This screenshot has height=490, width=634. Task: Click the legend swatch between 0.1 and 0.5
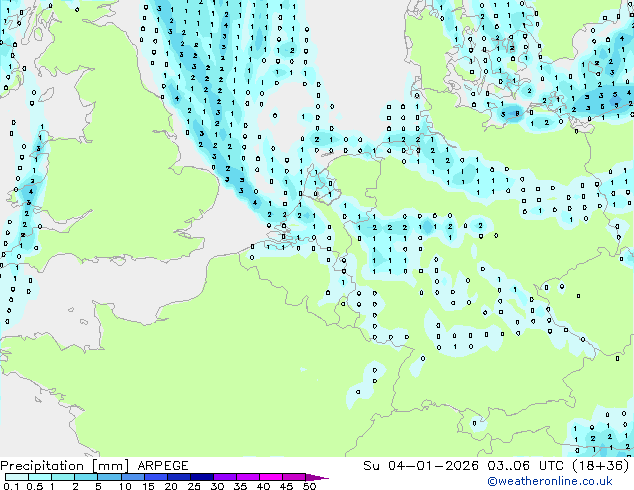click(17, 477)
